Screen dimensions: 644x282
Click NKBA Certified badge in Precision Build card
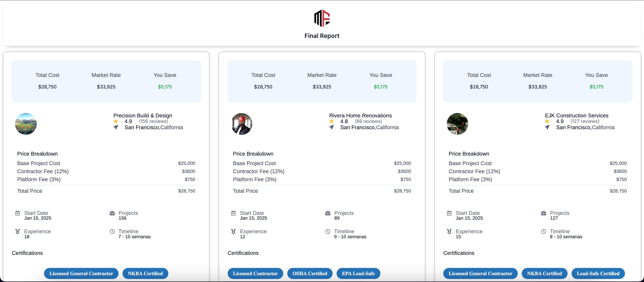[x=145, y=273]
